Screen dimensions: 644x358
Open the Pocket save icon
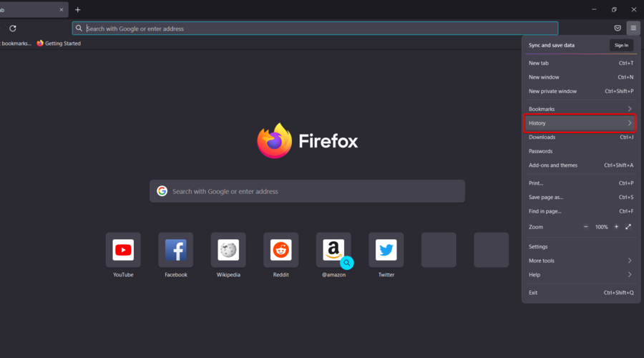coord(618,29)
